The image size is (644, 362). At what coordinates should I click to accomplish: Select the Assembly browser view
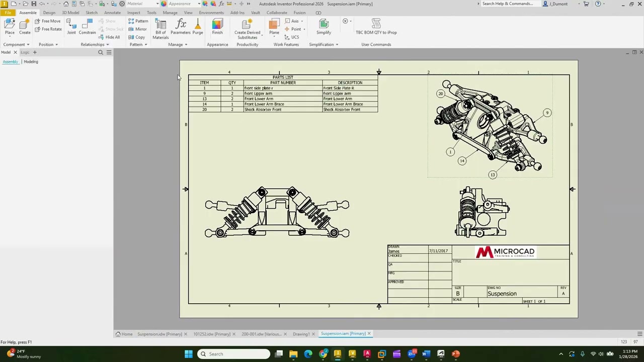(x=10, y=62)
